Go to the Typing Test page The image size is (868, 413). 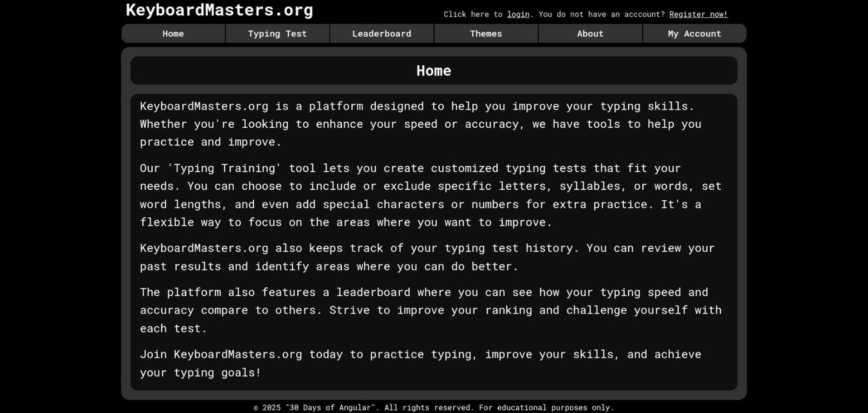pos(278,34)
